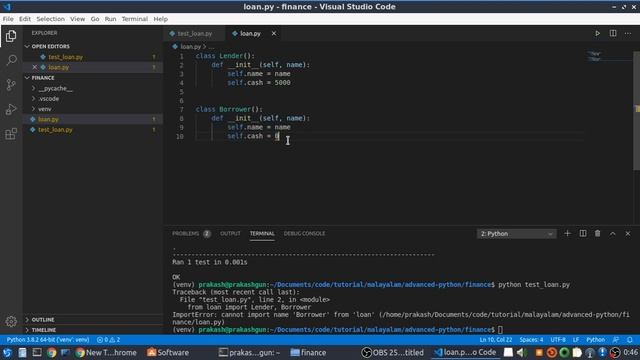Click the loan.py breadcrumb
Screen dimensions: 640x360
coord(191,47)
